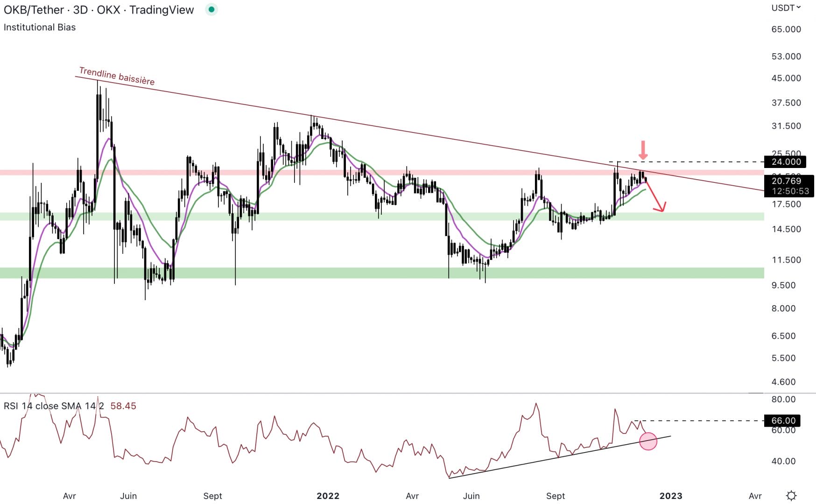Screen dimensions: 816x504
Task: Click the 2022 label on time axis
Action: pos(328,496)
